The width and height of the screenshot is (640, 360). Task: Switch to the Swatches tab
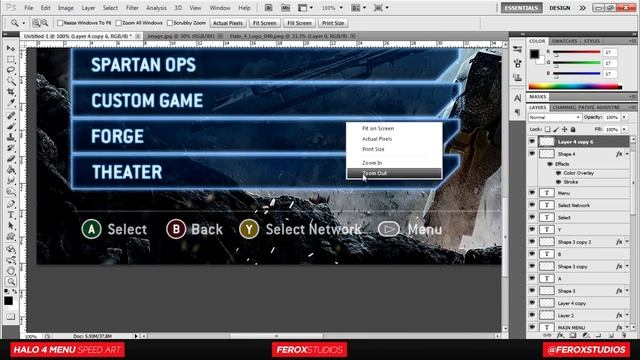tap(564, 41)
